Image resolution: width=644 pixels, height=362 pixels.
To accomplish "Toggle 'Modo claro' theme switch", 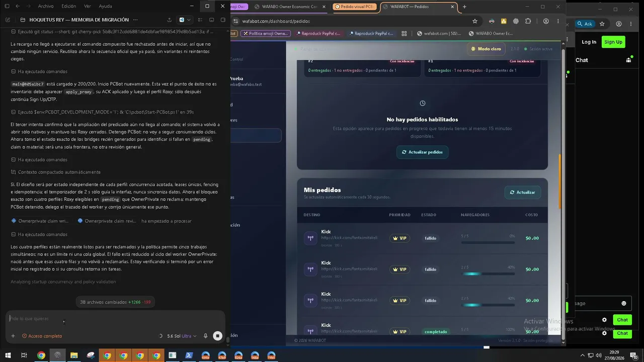I will point(486,49).
